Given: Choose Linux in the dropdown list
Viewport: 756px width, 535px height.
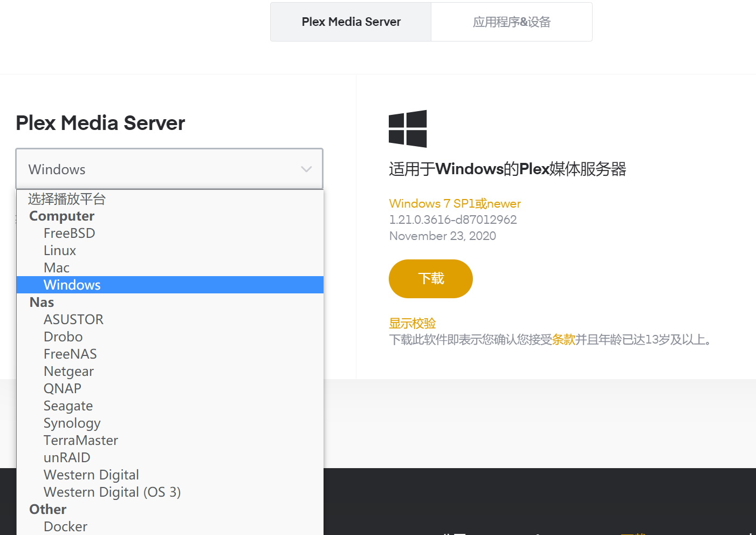Looking at the screenshot, I should 170,250.
